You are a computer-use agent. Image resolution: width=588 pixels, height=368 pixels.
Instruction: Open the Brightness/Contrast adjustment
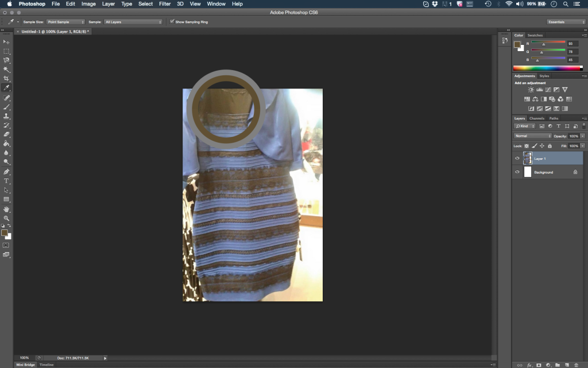coord(531,90)
